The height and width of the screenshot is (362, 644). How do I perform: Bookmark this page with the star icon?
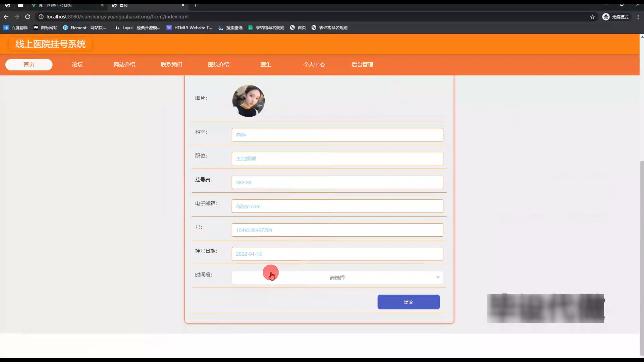coord(592,17)
